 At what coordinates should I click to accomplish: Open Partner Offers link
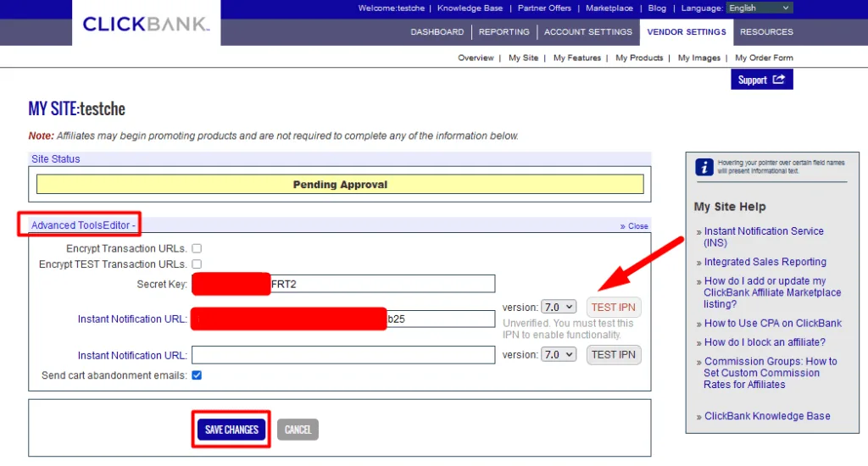544,8
